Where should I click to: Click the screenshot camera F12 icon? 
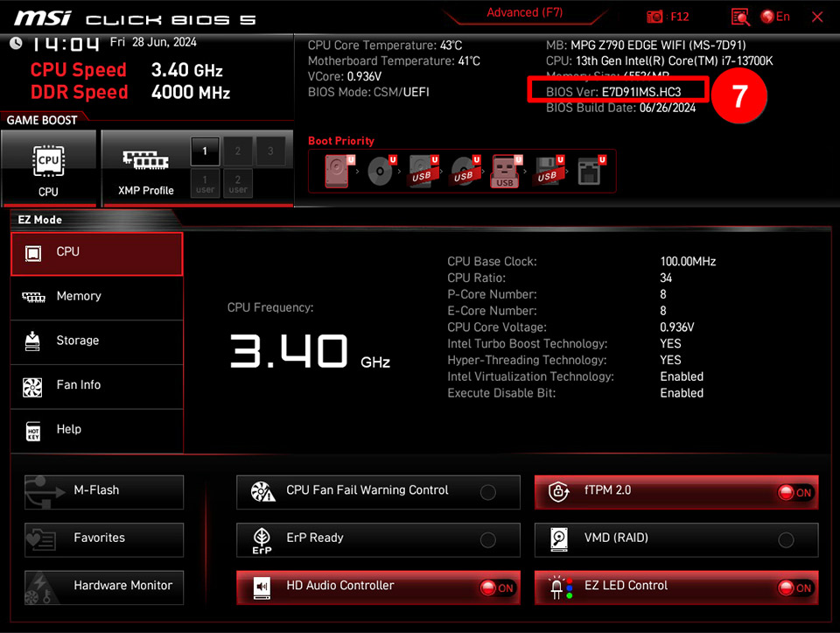coord(655,17)
